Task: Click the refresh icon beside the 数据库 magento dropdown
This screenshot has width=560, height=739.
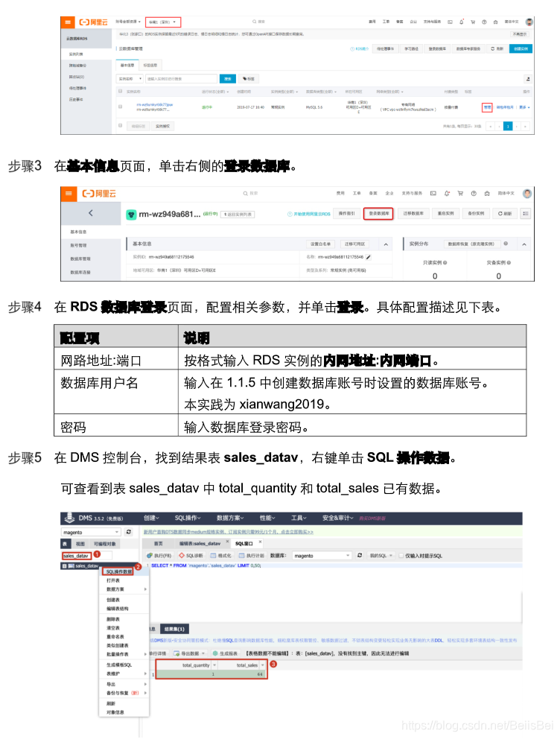Action: coord(360,555)
